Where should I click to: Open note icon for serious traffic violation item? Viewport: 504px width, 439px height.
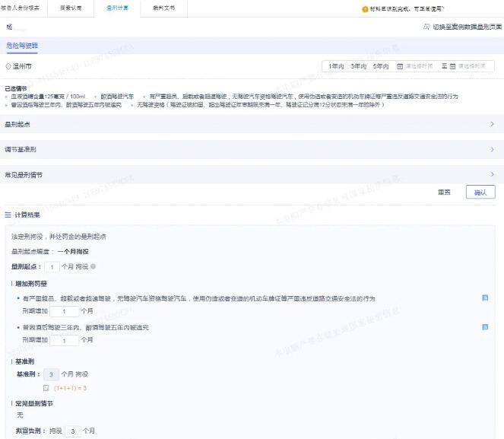[485, 298]
